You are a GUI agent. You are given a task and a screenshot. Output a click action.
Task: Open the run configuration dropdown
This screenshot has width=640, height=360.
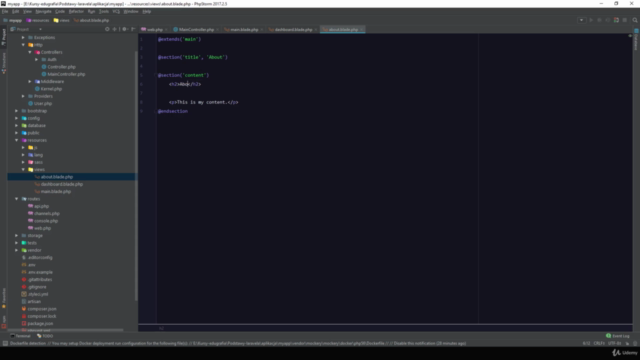581,20
